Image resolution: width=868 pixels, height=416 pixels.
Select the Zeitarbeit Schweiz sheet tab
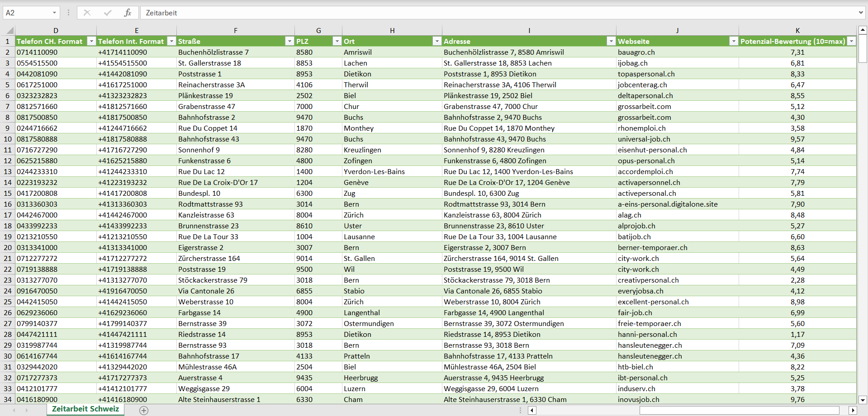(x=85, y=409)
